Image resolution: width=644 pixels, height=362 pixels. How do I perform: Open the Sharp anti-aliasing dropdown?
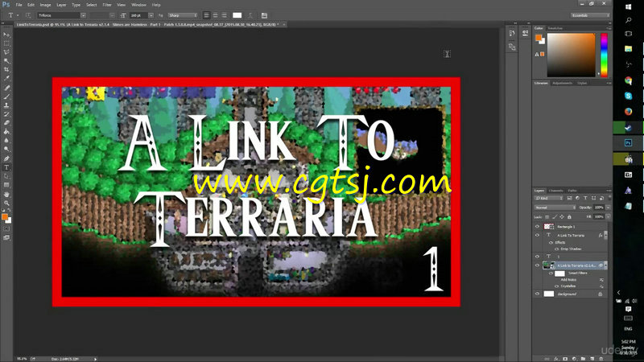(183, 15)
